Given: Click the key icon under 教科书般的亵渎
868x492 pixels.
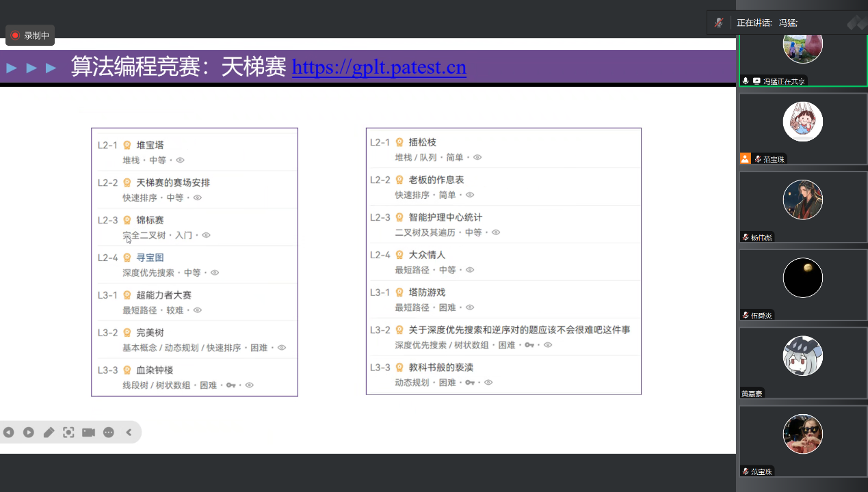Looking at the screenshot, I should 470,383.
